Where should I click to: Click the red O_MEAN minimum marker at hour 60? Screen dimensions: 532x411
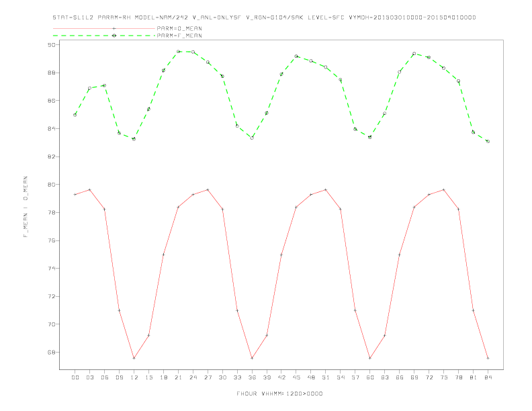point(370,358)
